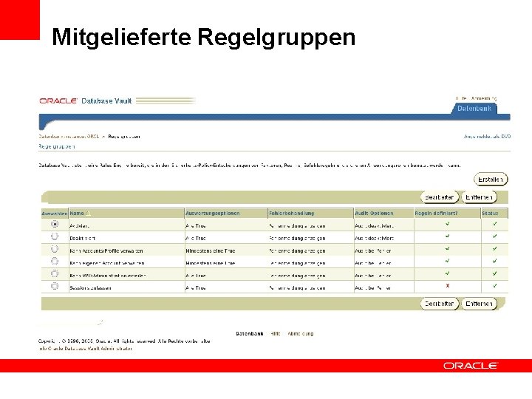The height and width of the screenshot is (399, 532).
Task: Select the Sessions zulassen radio button
Action: coord(55,286)
